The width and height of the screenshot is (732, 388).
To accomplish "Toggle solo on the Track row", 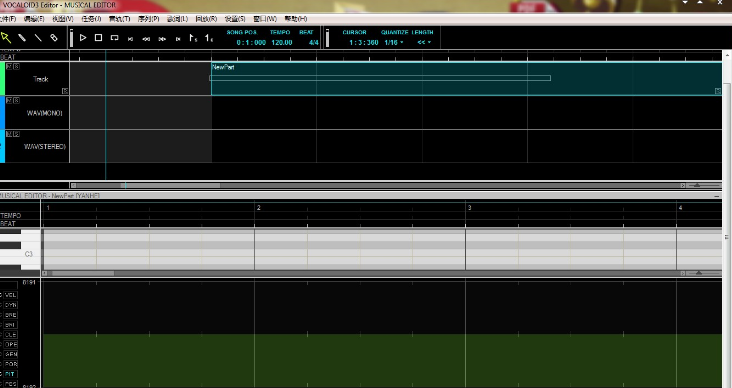I will click(x=16, y=66).
